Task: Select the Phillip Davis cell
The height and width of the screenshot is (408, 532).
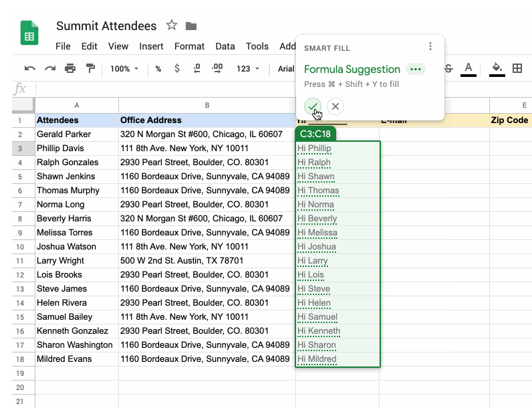Action: click(x=77, y=148)
